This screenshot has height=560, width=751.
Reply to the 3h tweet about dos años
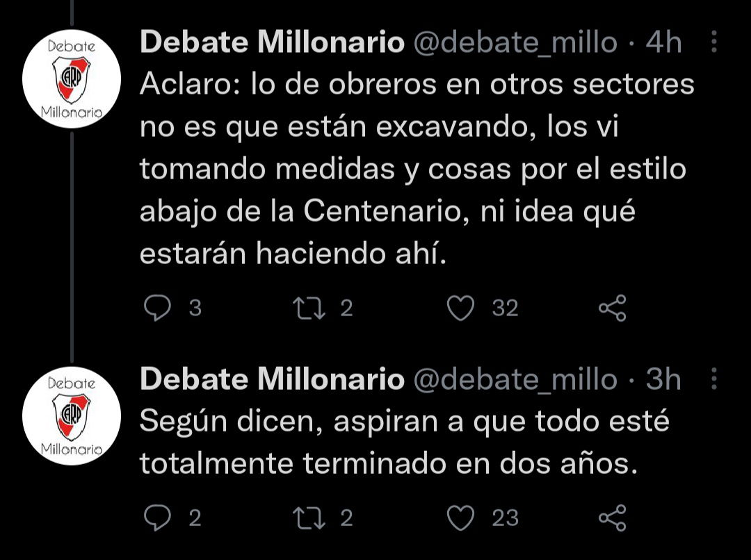point(158,518)
